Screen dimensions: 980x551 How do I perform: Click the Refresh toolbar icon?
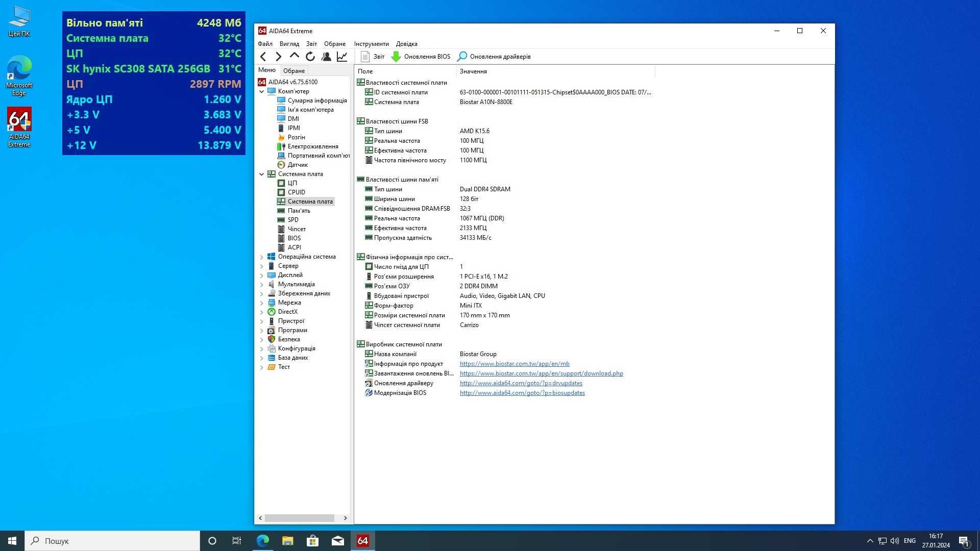coord(310,57)
